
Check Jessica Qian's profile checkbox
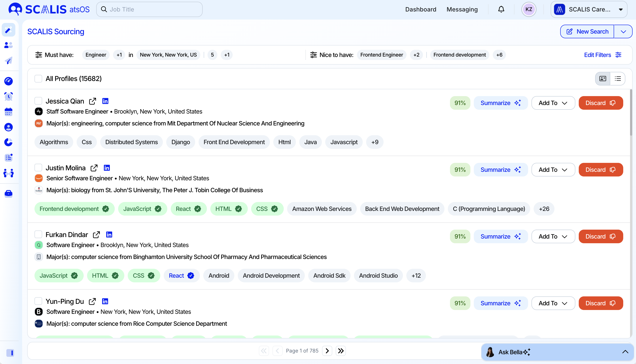[x=38, y=101]
